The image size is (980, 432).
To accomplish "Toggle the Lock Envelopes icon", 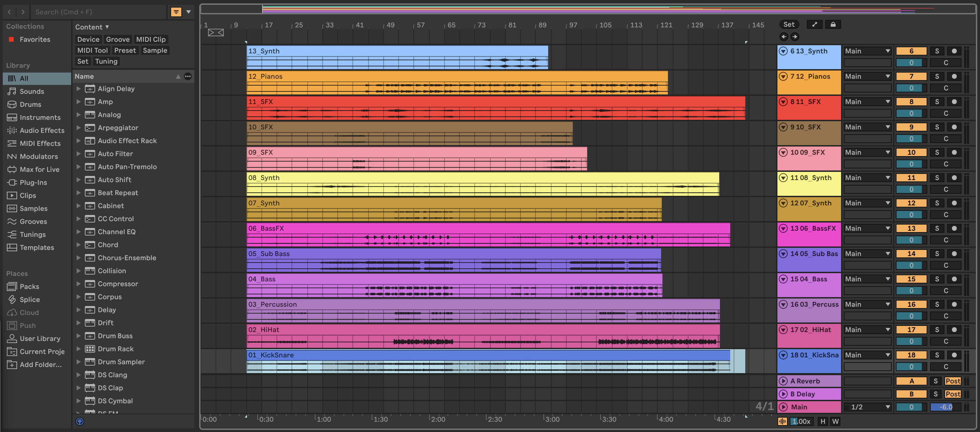I will point(833,24).
